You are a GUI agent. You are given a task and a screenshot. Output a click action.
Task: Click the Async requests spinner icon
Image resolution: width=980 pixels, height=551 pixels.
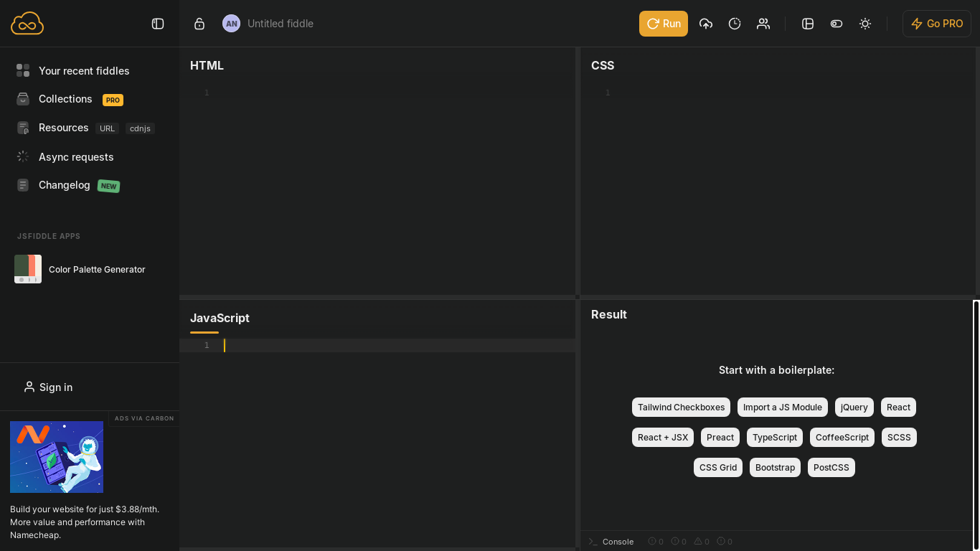click(x=23, y=156)
